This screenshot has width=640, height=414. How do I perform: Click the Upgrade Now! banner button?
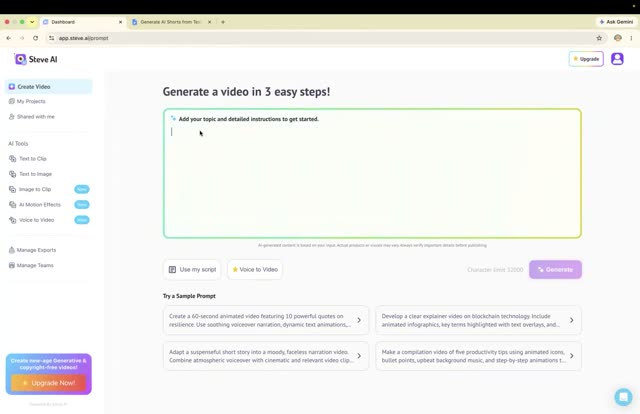click(49, 383)
